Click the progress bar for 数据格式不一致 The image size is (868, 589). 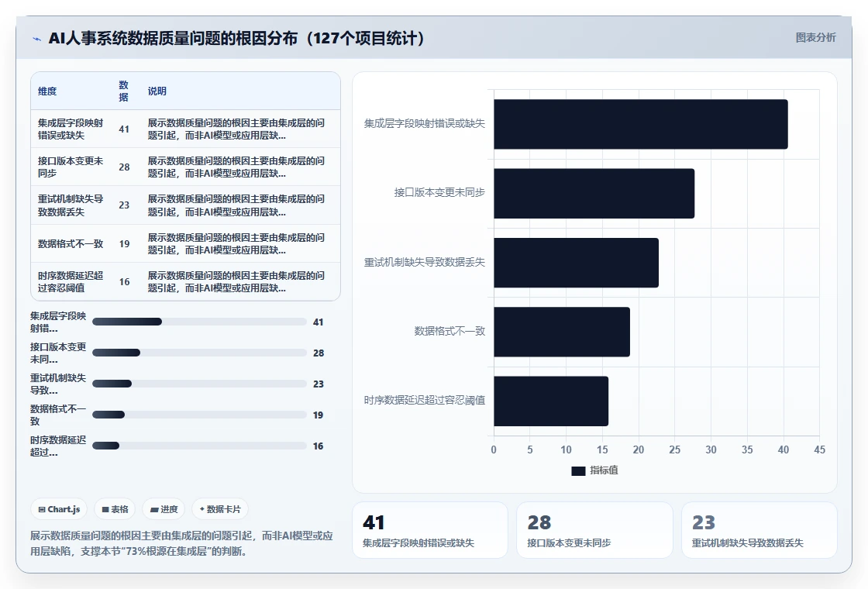point(199,415)
